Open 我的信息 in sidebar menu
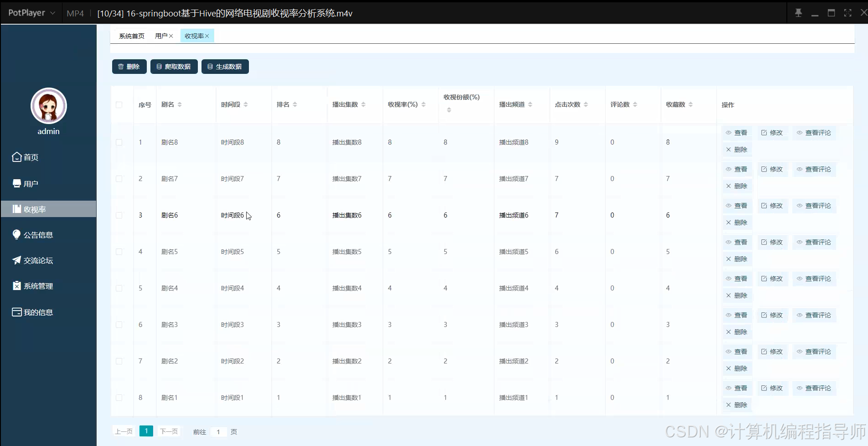The image size is (868, 446). pyautogui.click(x=38, y=312)
